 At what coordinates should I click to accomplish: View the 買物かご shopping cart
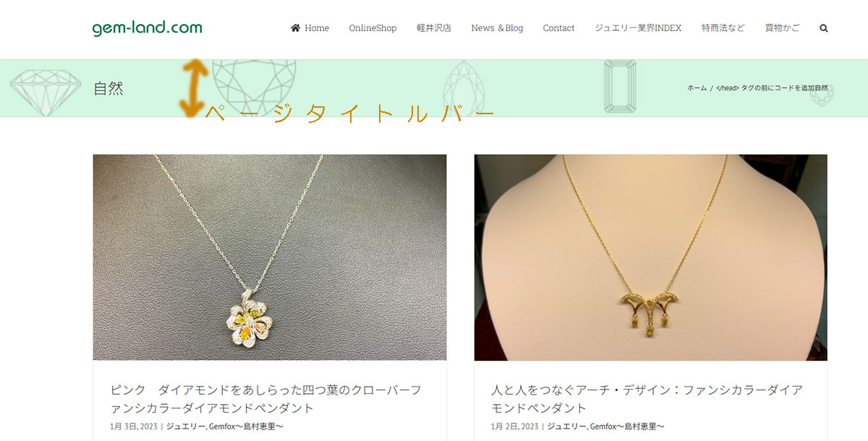(x=783, y=28)
